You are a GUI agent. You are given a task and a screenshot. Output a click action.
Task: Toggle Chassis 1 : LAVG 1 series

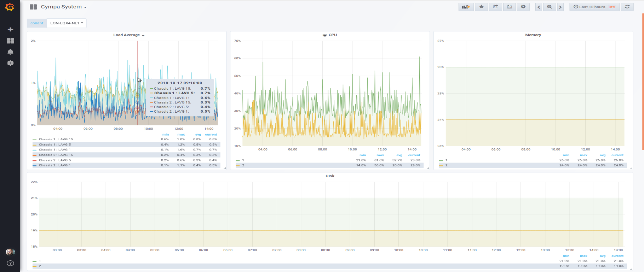click(54, 149)
